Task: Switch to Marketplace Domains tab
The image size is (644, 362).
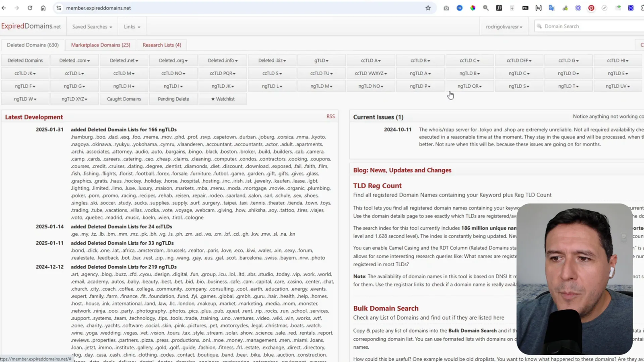Action: (x=101, y=45)
